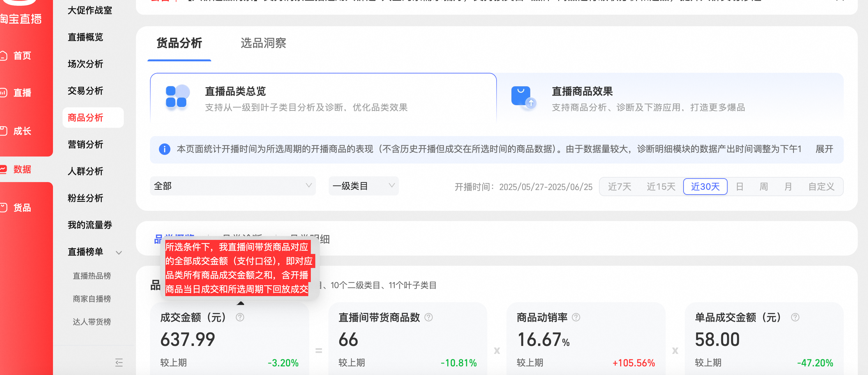
Task: Click the 16.67% 动销率 value
Action: tap(543, 339)
